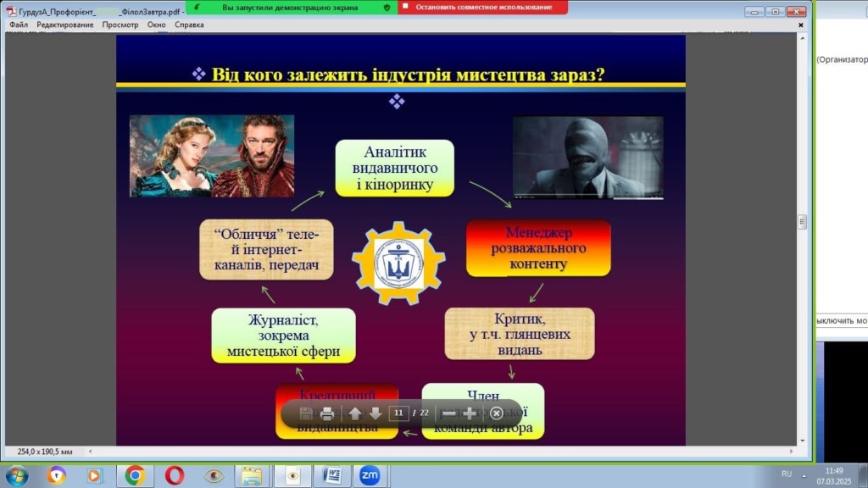Viewport: 868px width, 488px height.
Task: Click the Организатор label in side panel
Action: tap(842, 60)
